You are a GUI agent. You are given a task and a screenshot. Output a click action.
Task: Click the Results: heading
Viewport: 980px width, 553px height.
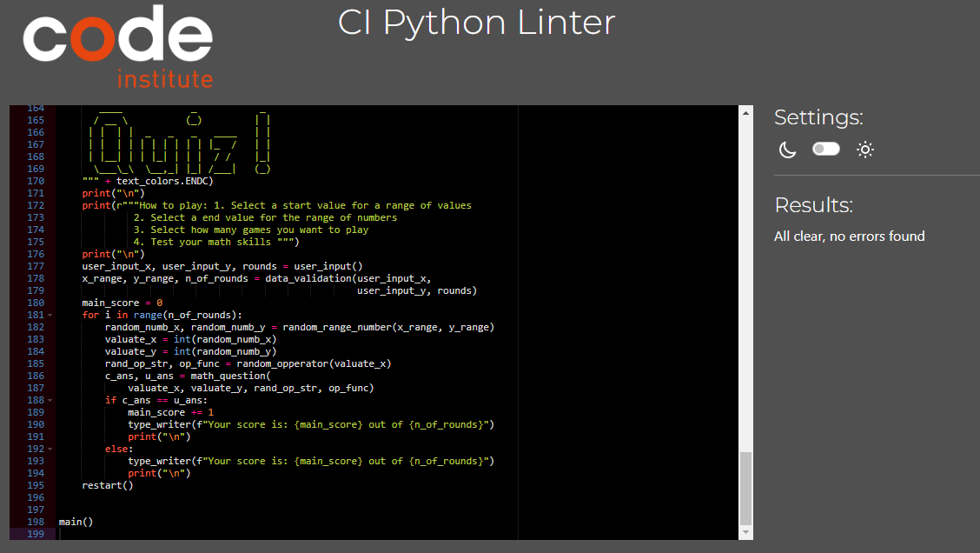[x=813, y=205]
